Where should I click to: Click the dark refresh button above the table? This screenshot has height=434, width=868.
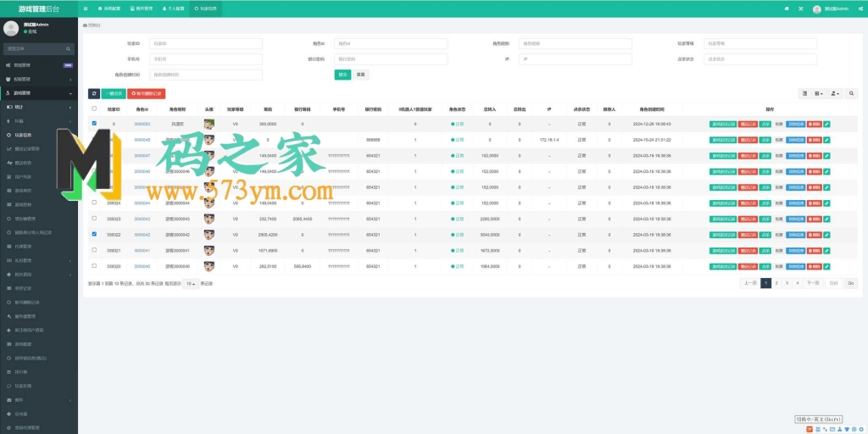coord(94,93)
